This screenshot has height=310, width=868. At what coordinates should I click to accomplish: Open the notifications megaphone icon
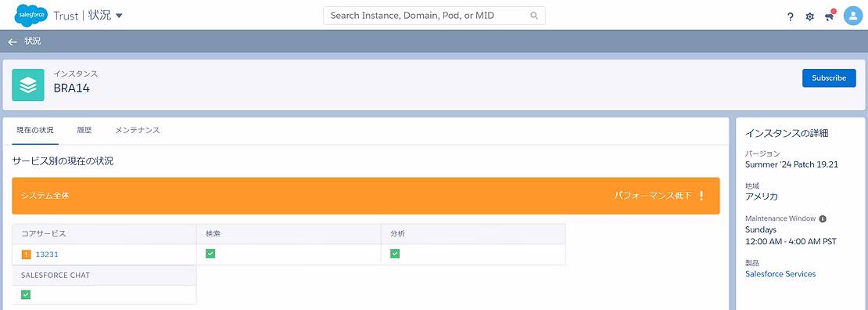(829, 16)
